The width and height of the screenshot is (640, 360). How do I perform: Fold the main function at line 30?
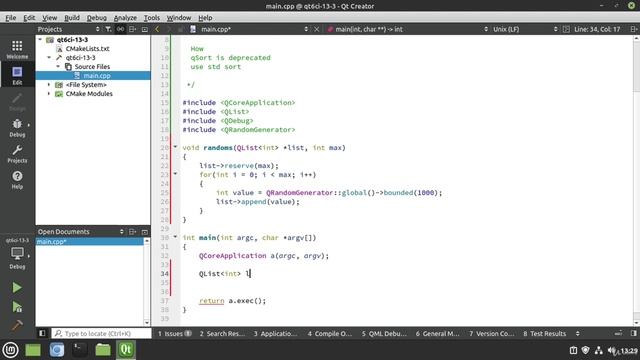click(x=175, y=237)
